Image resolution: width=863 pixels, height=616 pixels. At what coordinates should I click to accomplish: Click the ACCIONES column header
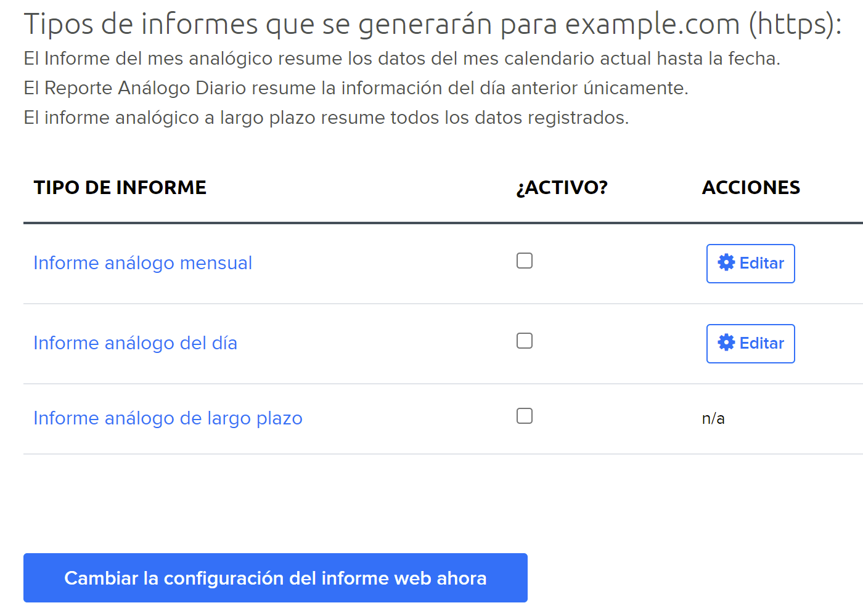point(751,187)
